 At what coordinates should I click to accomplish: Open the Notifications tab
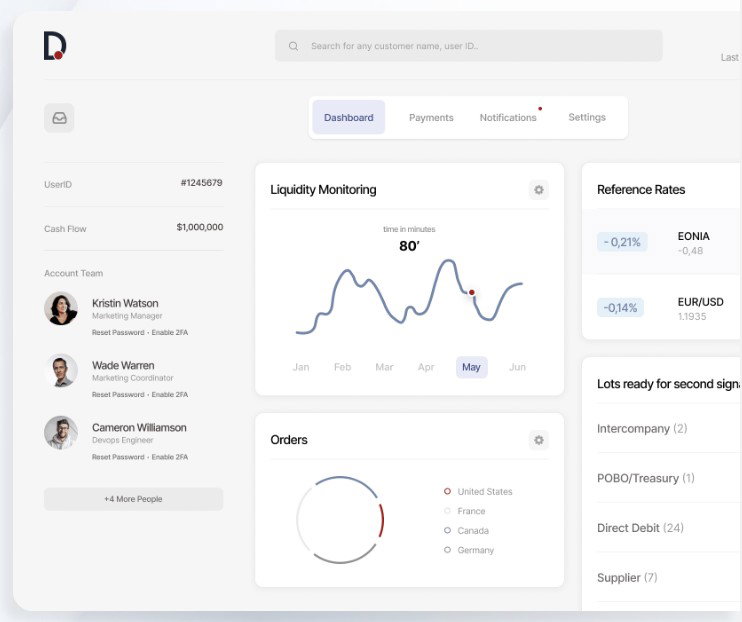pyautogui.click(x=508, y=117)
